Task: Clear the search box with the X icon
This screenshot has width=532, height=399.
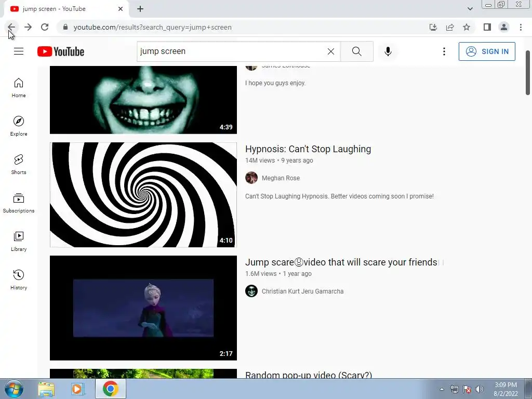Action: tap(331, 51)
